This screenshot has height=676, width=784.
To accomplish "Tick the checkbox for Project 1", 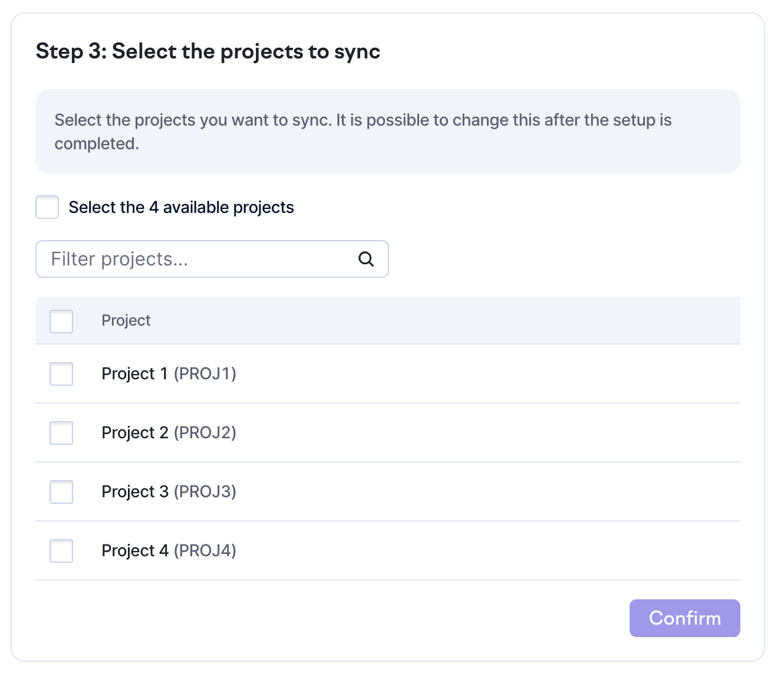I will [x=61, y=374].
